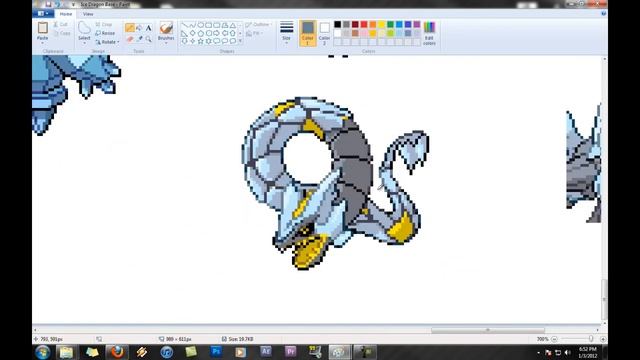Viewport: 640px width, 360px height.
Task: Open After Effects from the taskbar
Action: click(x=266, y=352)
